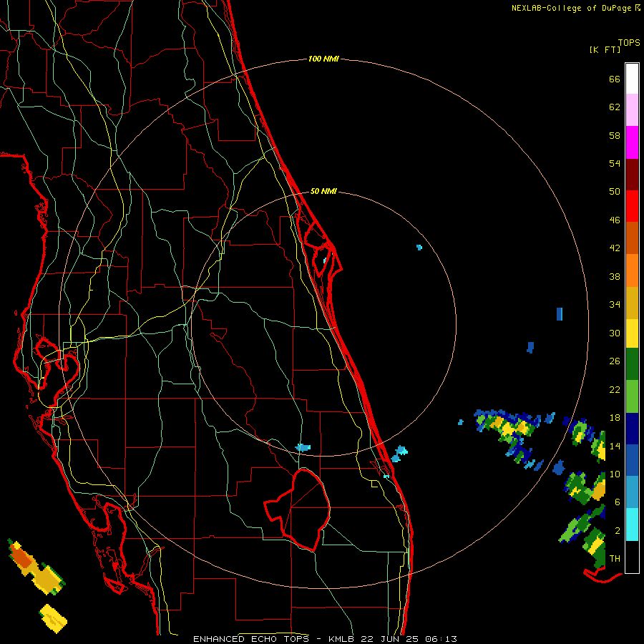
Task: Click the 58 legend value label
Action: pyautogui.click(x=615, y=135)
